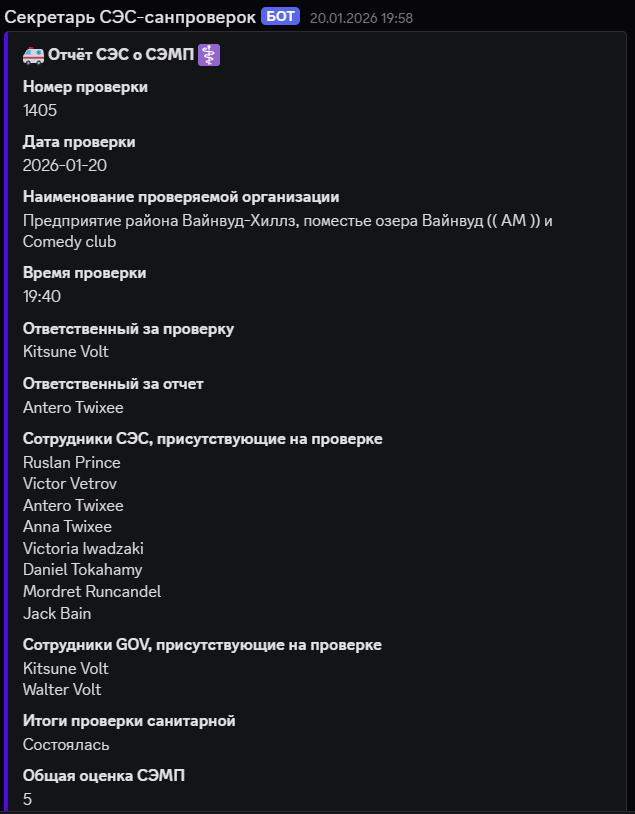Click the name Ruslan Prince in staff list
Viewport: 635px width, 814px height.
pos(72,462)
